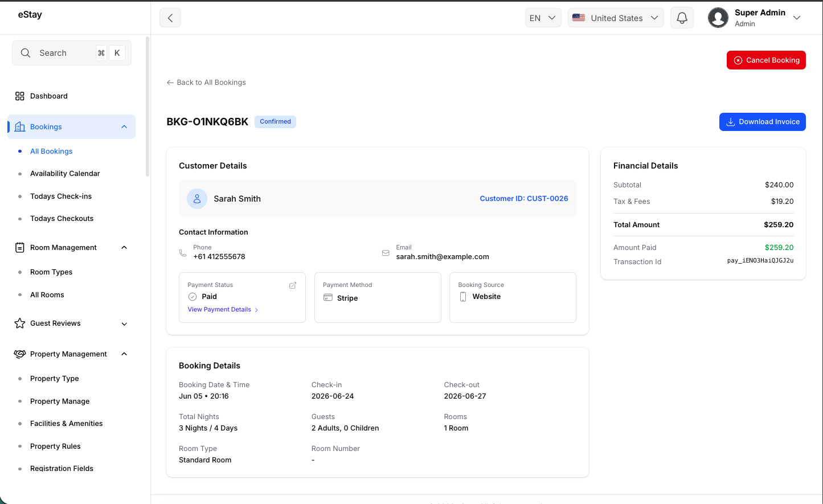Click the phone number +61 412555678
This screenshot has width=823, height=504.
click(219, 257)
